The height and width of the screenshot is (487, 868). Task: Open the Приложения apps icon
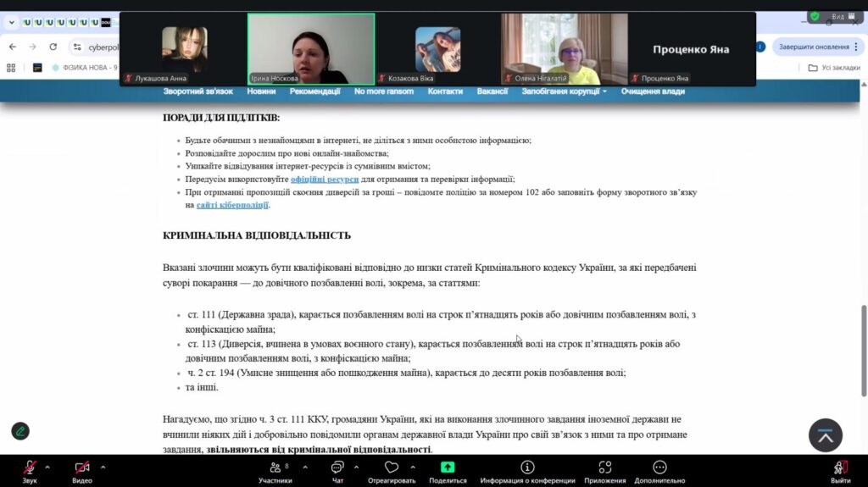604,468
